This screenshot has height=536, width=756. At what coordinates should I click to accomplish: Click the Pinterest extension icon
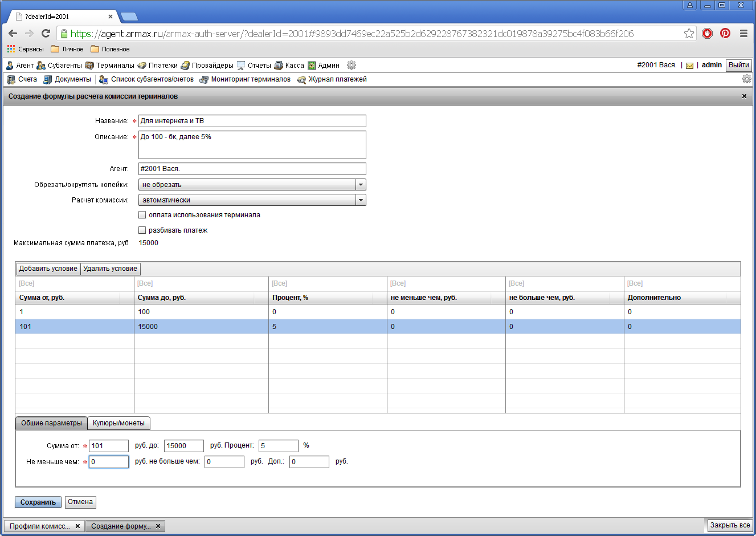(725, 33)
